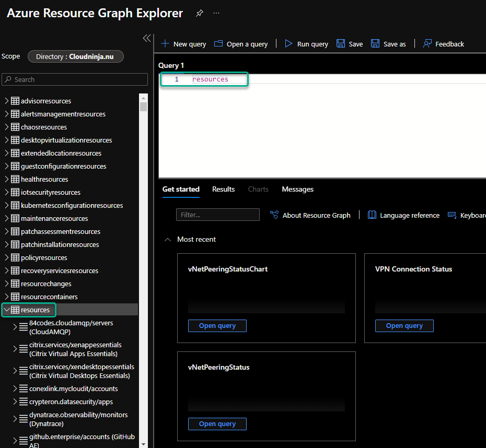The height and width of the screenshot is (448, 486).
Task: Expand the desktopvirtualizationresources table
Action: (6, 140)
